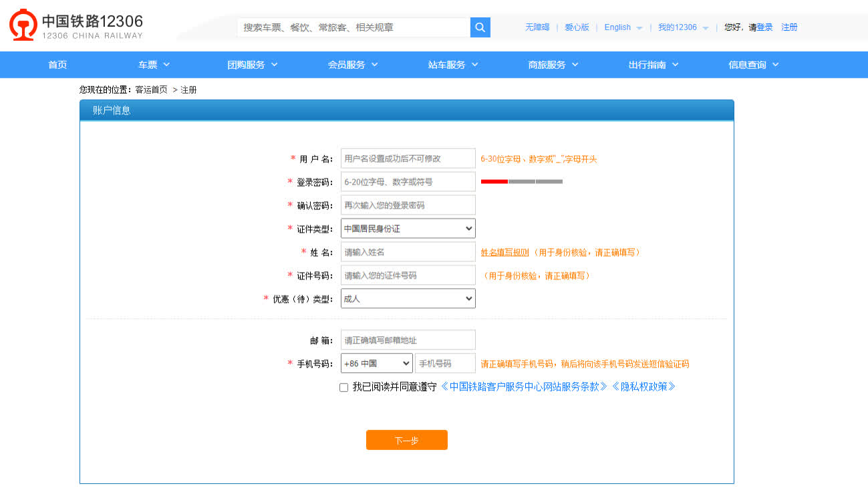The height and width of the screenshot is (488, 868).
Task: Open the 信息查询 menu
Action: (753, 65)
